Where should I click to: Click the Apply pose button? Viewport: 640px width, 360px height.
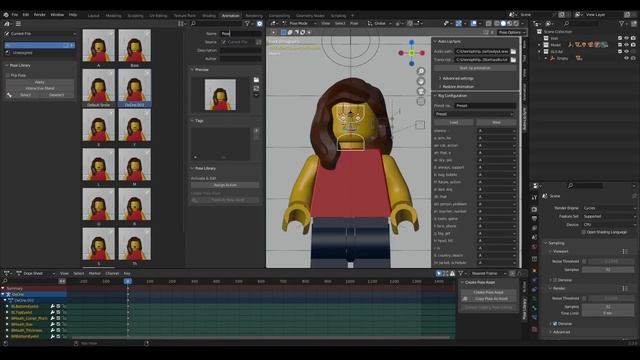tap(40, 82)
